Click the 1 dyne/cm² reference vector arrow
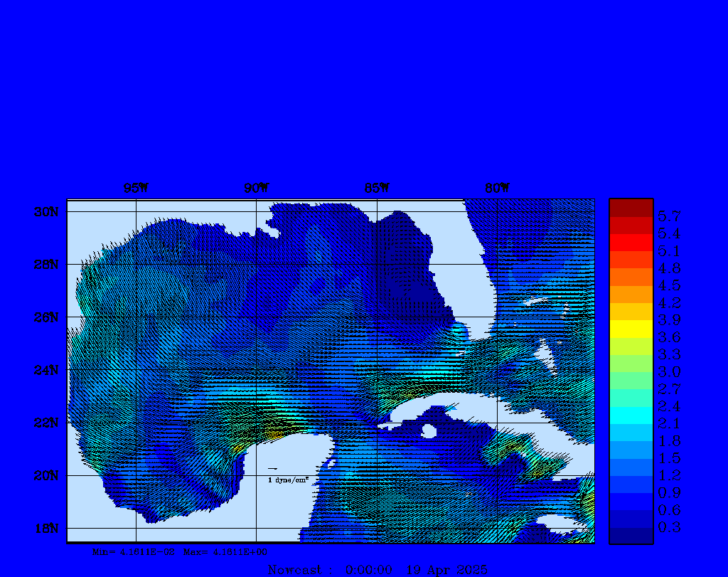 pos(272,469)
